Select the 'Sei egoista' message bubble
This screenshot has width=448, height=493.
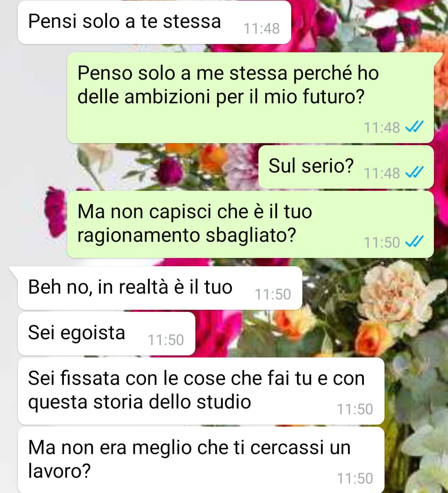tap(106, 334)
